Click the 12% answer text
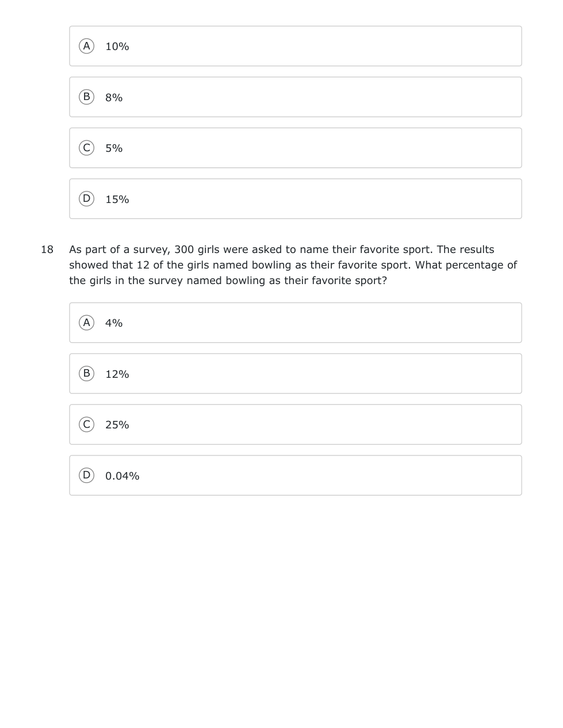 pyautogui.click(x=117, y=374)
